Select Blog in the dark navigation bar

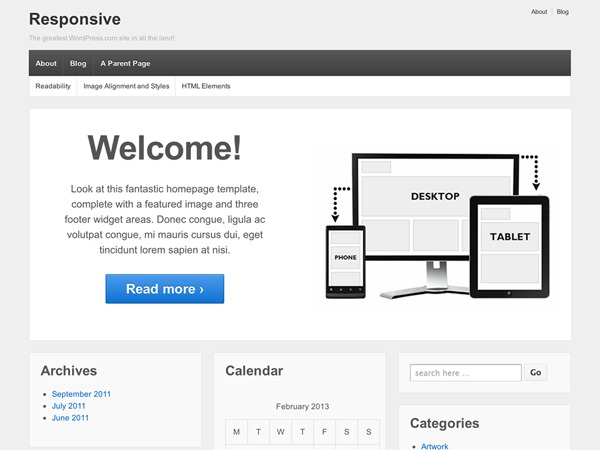click(78, 63)
